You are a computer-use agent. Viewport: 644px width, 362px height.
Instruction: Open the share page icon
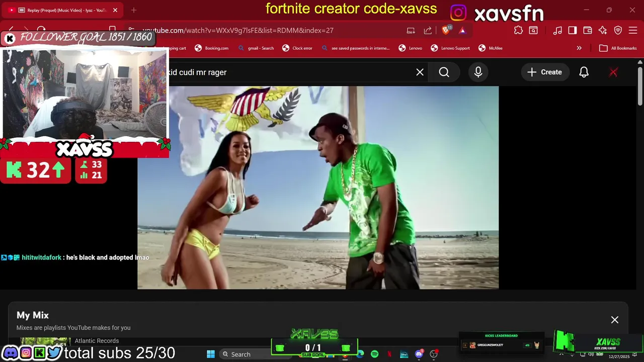428,30
